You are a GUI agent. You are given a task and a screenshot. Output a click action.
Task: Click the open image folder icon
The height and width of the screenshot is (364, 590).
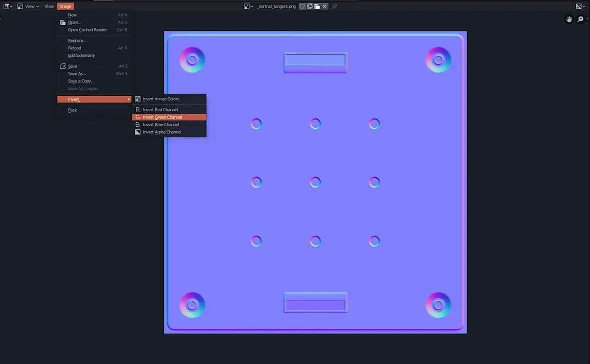coord(317,6)
